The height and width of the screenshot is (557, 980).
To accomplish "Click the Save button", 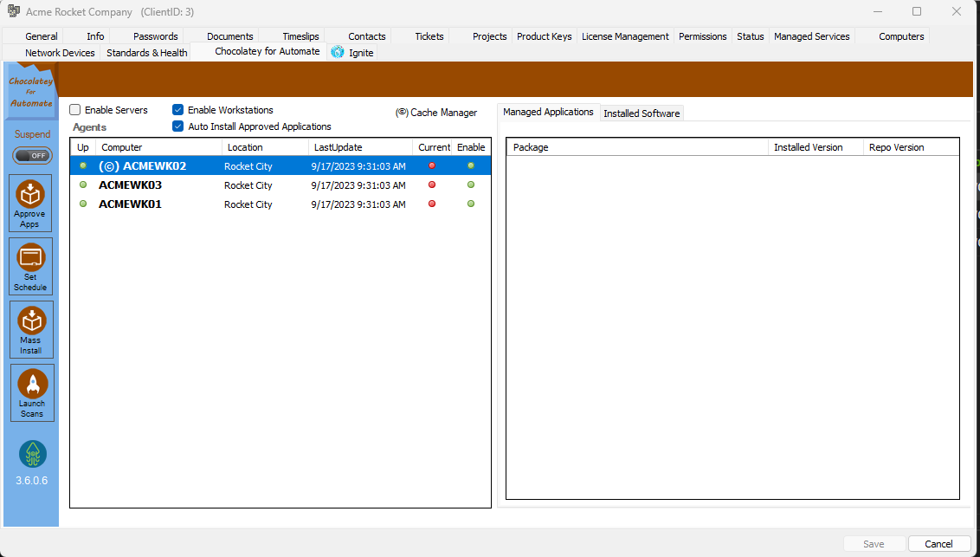I will [874, 544].
